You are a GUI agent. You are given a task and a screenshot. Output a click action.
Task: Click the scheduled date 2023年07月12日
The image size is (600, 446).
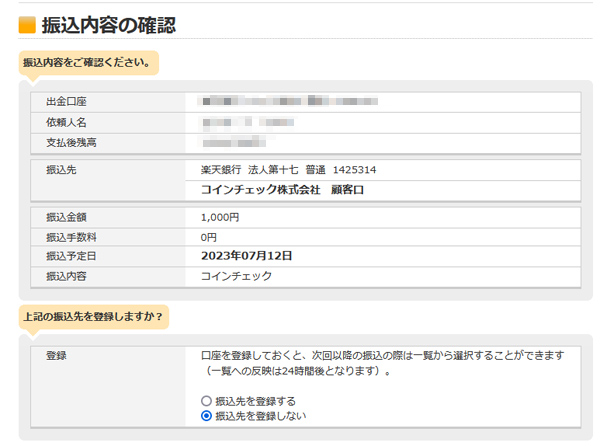(x=246, y=256)
